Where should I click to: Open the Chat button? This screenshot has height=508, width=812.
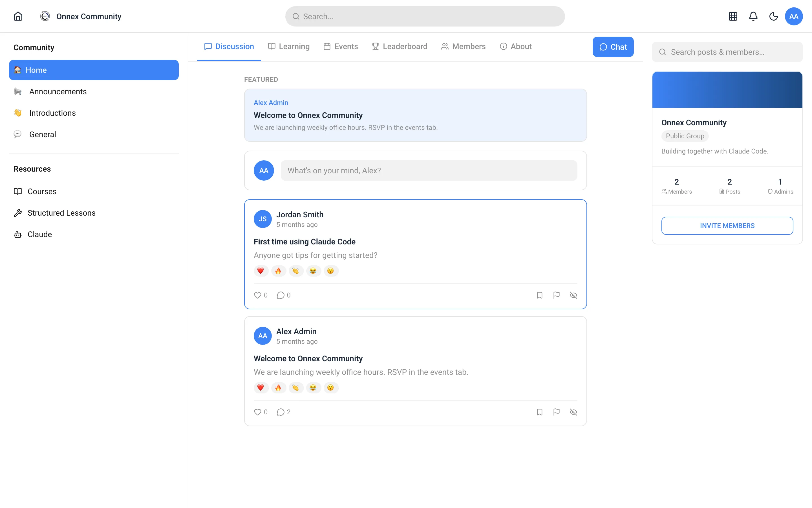[613, 47]
